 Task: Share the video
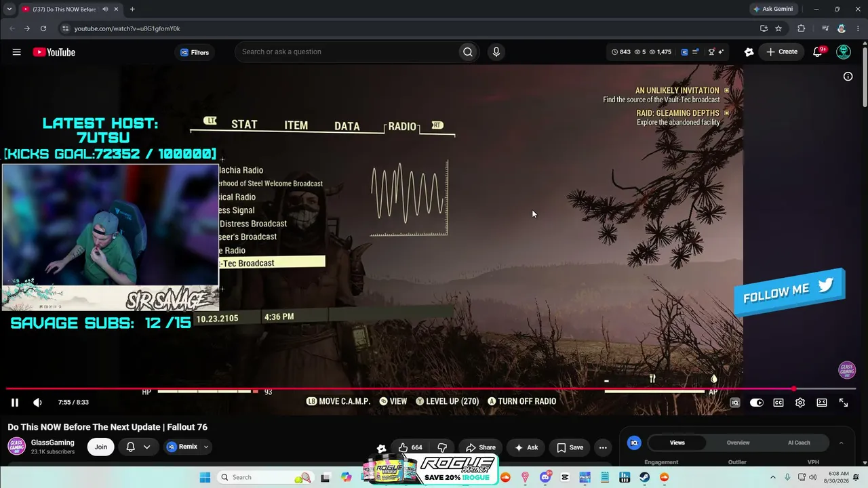[x=481, y=447]
